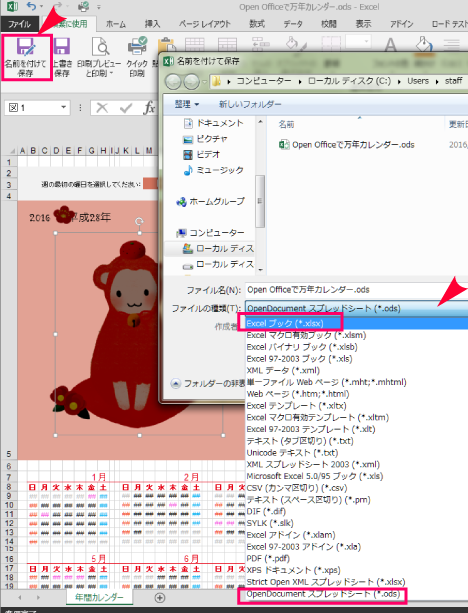Screen dimensions: 468x613
Task: Open the アドイン ribbon tab
Action: pos(402,24)
